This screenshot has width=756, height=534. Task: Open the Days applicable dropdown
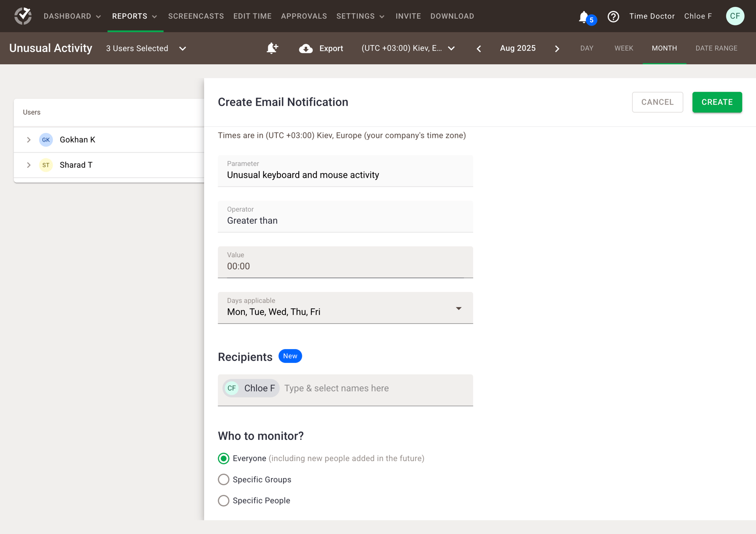[x=459, y=308]
